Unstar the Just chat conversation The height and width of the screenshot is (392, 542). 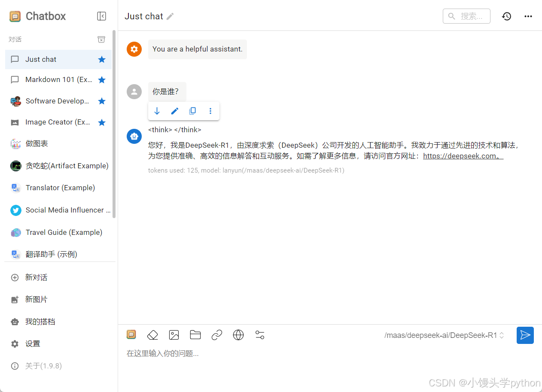(102, 59)
